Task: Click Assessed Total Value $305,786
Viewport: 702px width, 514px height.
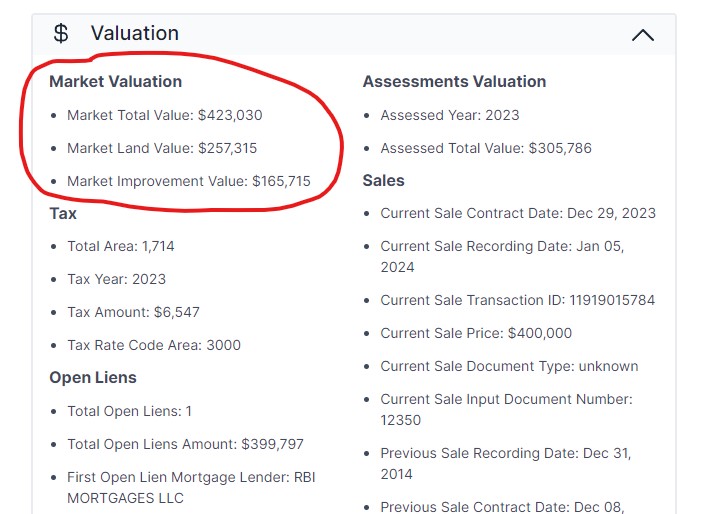Action: pyautogui.click(x=485, y=148)
